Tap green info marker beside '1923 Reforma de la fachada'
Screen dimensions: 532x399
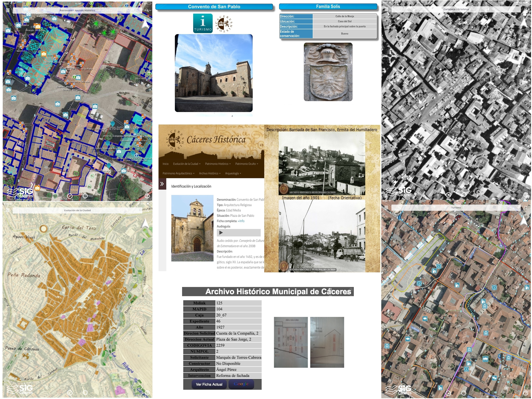click(74, 77)
